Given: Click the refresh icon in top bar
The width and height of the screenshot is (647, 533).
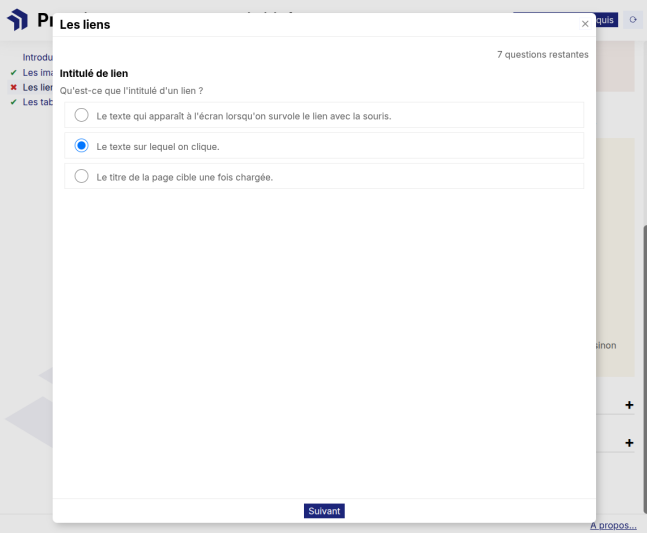Looking at the screenshot, I should 633,20.
